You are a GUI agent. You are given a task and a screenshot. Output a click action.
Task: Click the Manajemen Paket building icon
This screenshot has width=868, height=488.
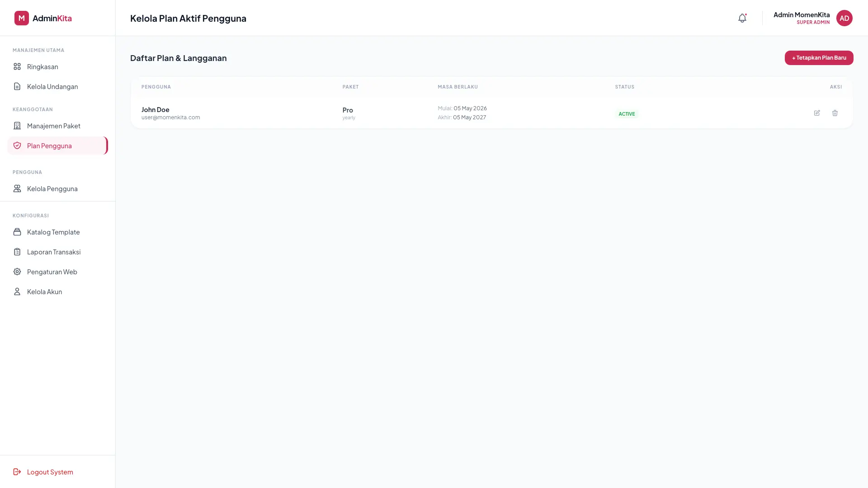pyautogui.click(x=17, y=126)
